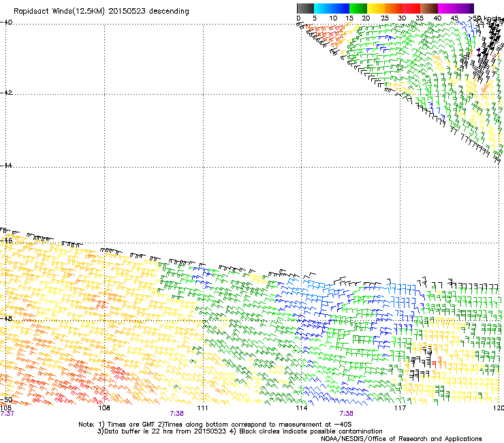Click the '45' label under the color bar
Image resolution: width=504 pixels, height=443 pixels.
tap(454, 18)
